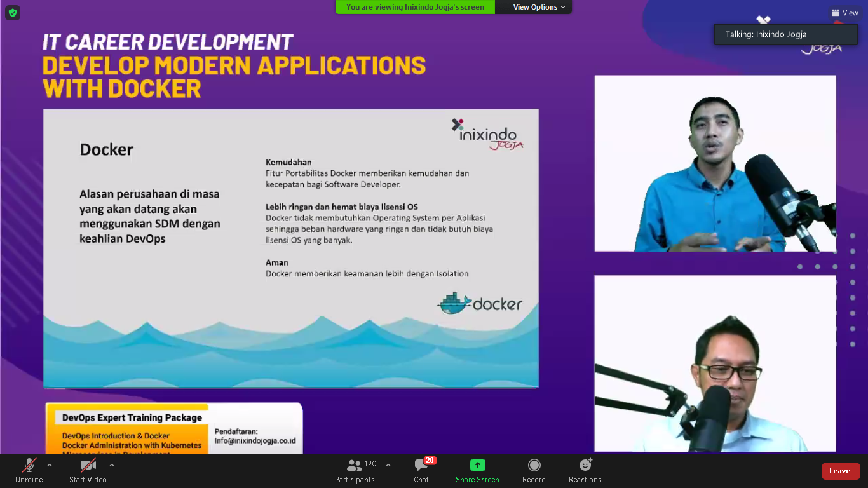Click the green Share Screen button
The image size is (868, 488).
tap(477, 471)
